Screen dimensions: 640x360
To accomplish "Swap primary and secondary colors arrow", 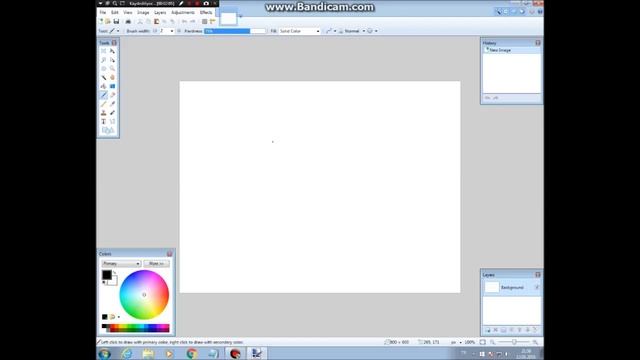I will [x=115, y=272].
